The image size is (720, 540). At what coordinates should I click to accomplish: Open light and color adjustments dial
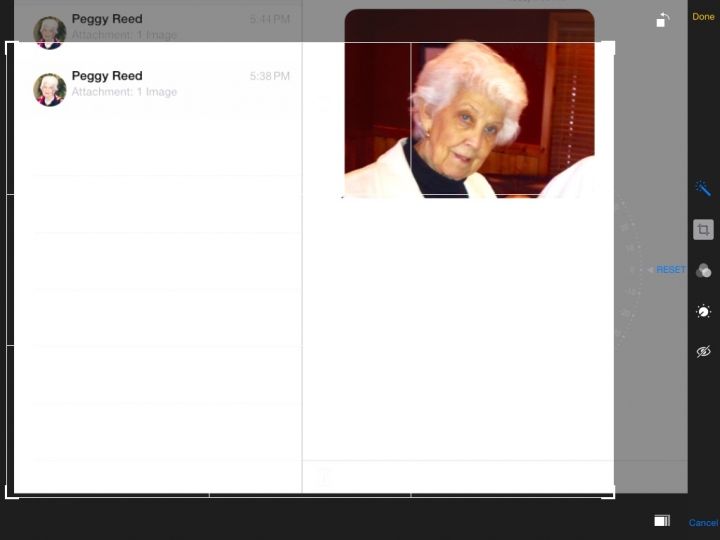(x=703, y=312)
